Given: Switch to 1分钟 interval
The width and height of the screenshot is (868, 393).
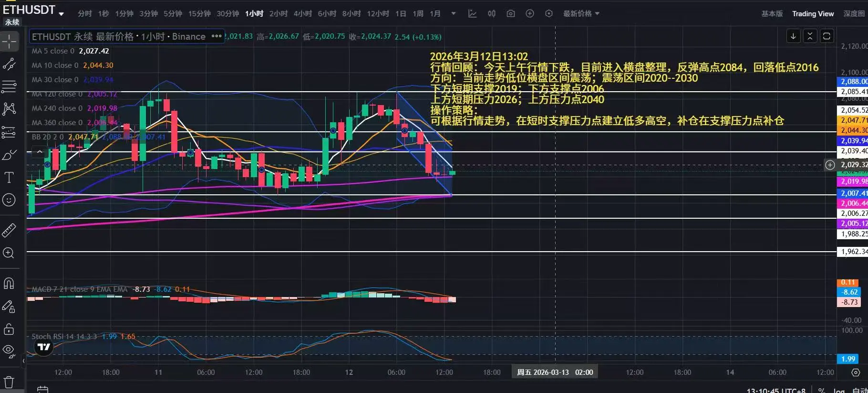Looking at the screenshot, I should tap(124, 14).
